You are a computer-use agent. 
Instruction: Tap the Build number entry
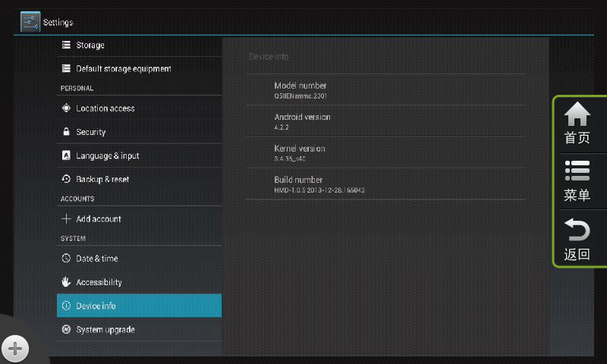tap(385, 184)
